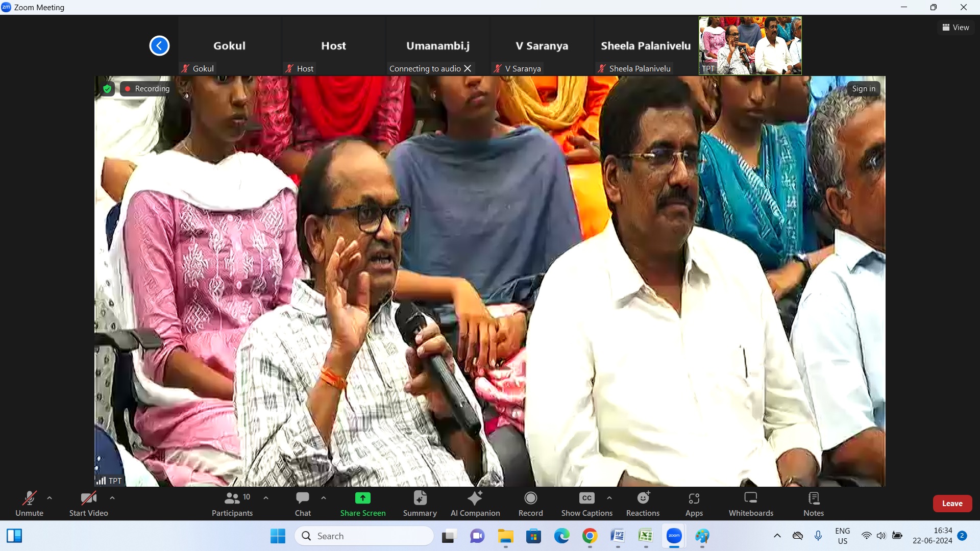Open the Notes panel
Viewport: 980px width, 551px height.
click(813, 504)
